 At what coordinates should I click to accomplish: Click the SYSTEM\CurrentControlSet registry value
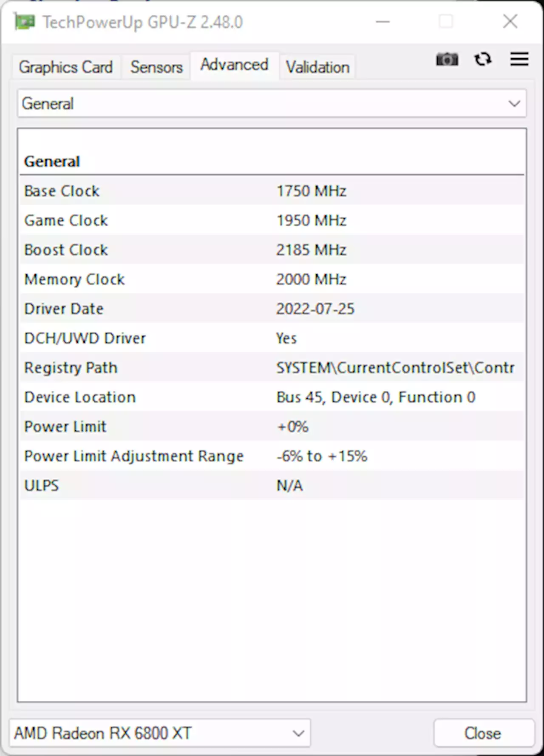click(395, 367)
